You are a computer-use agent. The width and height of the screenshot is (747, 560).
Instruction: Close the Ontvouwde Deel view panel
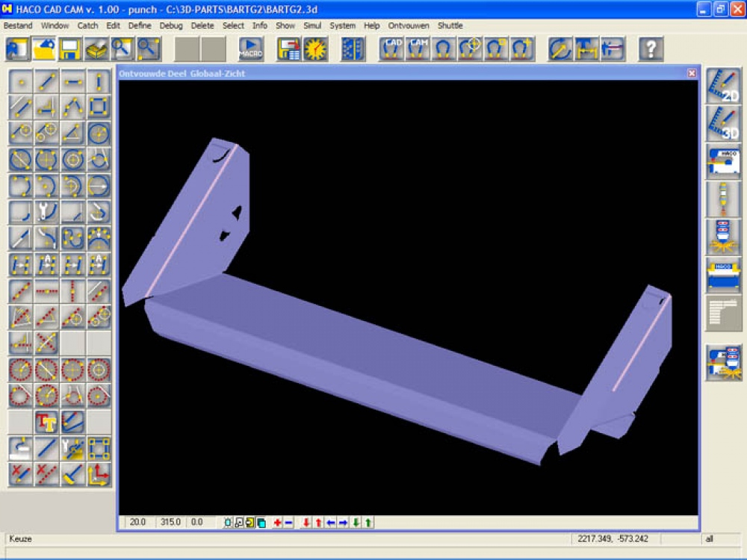(692, 73)
